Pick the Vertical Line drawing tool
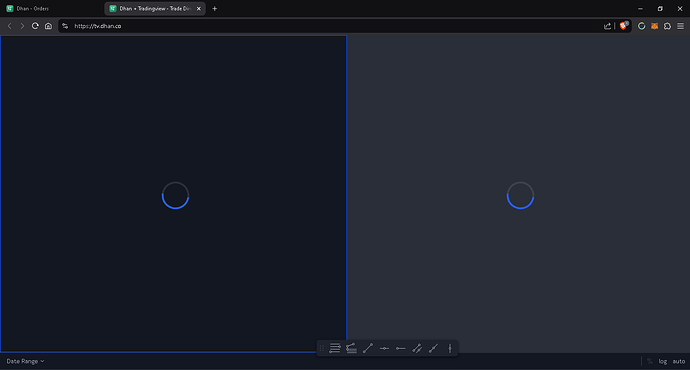 point(450,348)
